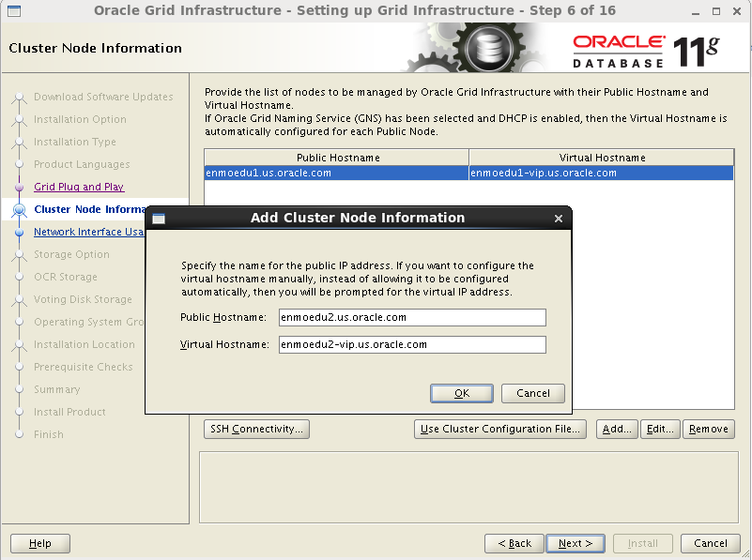Click the Install Product step
Image resolution: width=752 pixels, height=560 pixels.
[x=70, y=412]
